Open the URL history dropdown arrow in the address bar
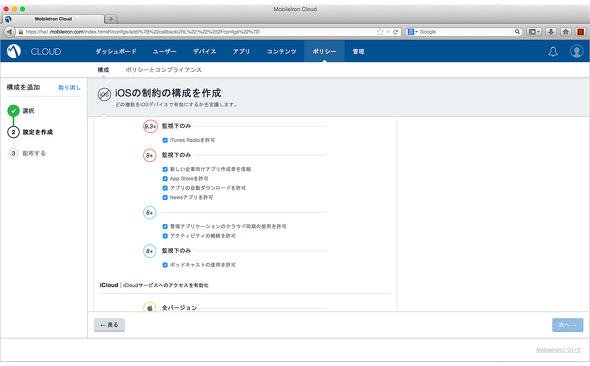 pos(388,32)
